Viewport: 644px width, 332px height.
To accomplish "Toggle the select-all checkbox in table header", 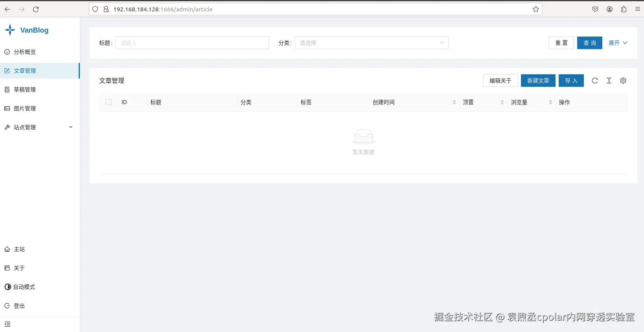I will tap(109, 102).
